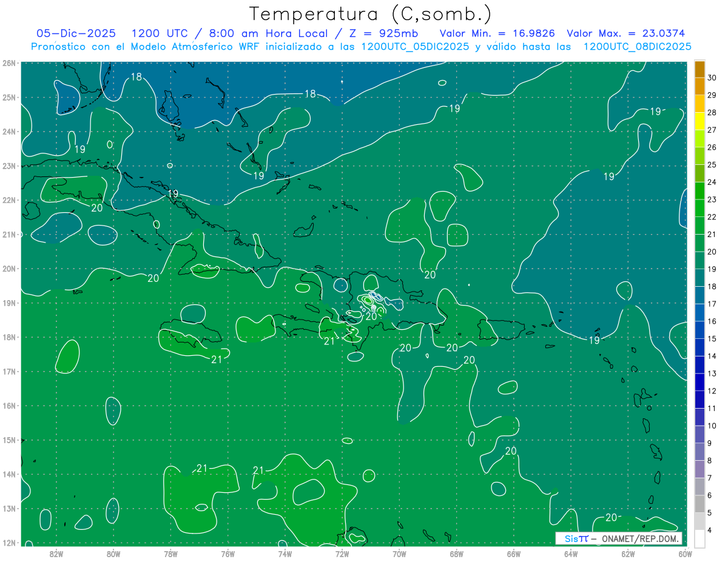Select the "05-Dic-2025" date text
The height and width of the screenshot is (562, 728).
coord(76,33)
